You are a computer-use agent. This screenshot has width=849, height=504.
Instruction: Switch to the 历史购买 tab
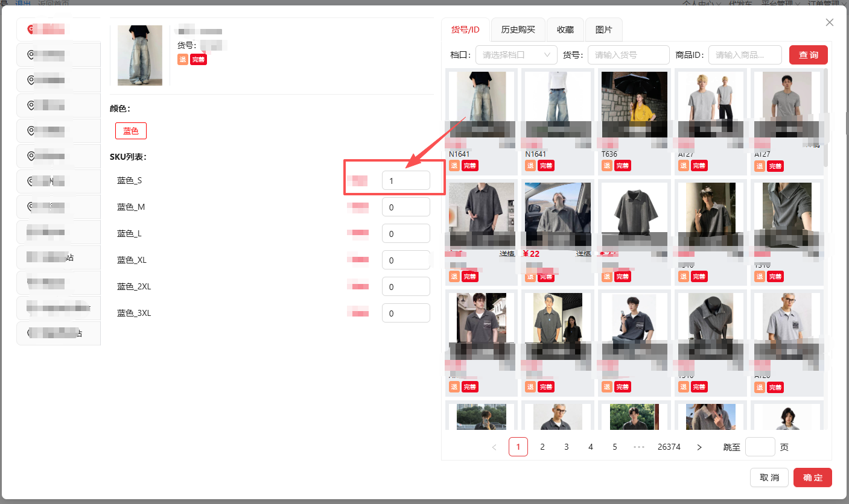518,30
